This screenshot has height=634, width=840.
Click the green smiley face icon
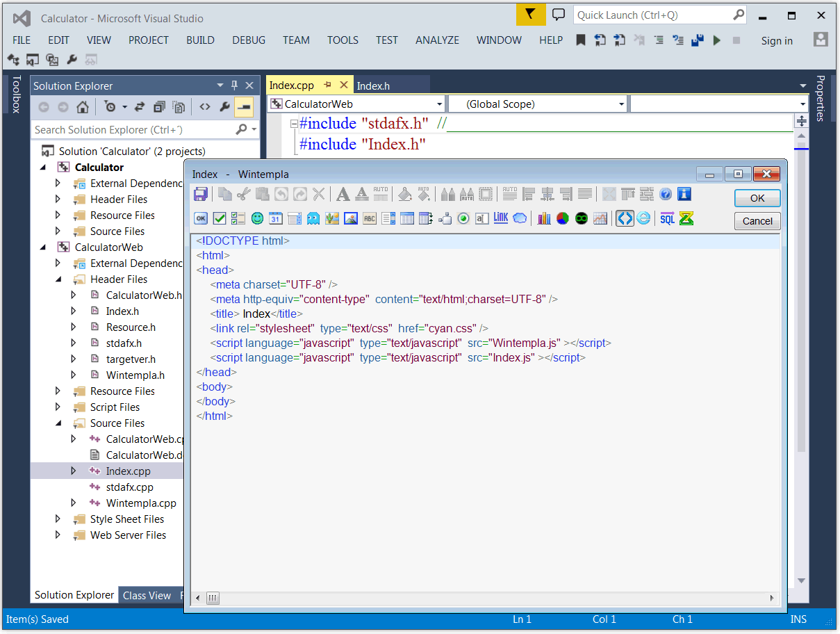pos(257,218)
